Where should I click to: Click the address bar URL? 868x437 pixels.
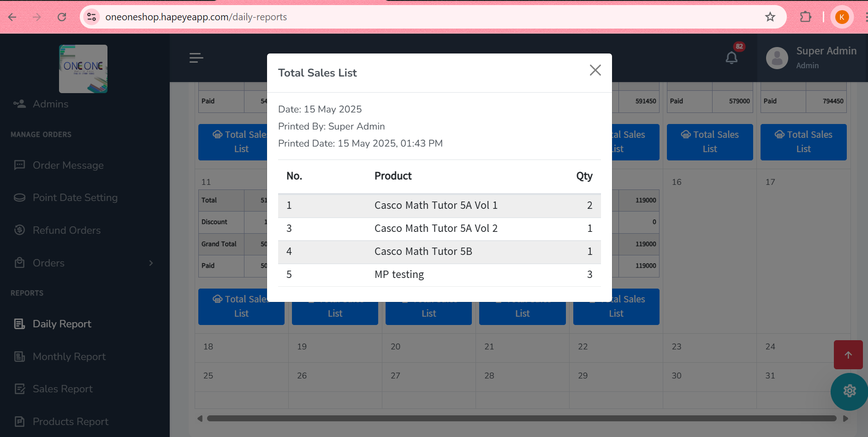pos(196,17)
